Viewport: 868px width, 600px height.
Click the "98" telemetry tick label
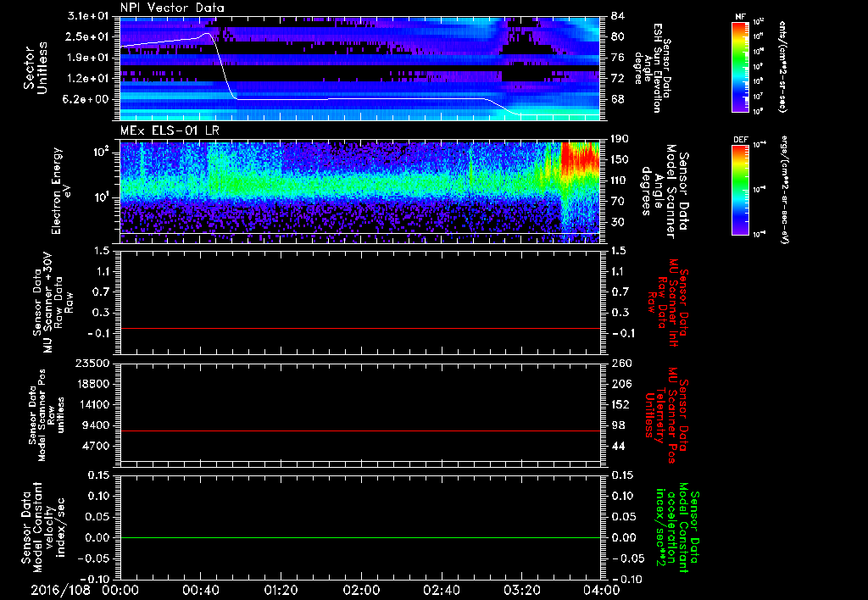pyautogui.click(x=617, y=425)
